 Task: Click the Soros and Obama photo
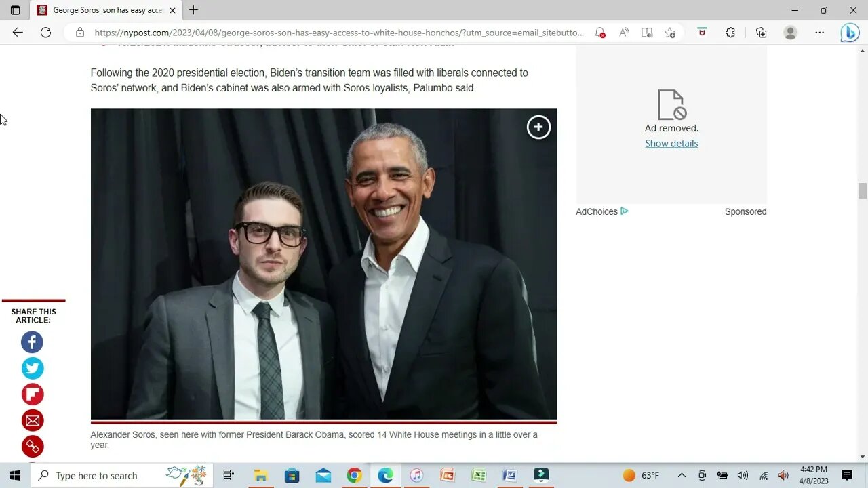click(x=324, y=264)
